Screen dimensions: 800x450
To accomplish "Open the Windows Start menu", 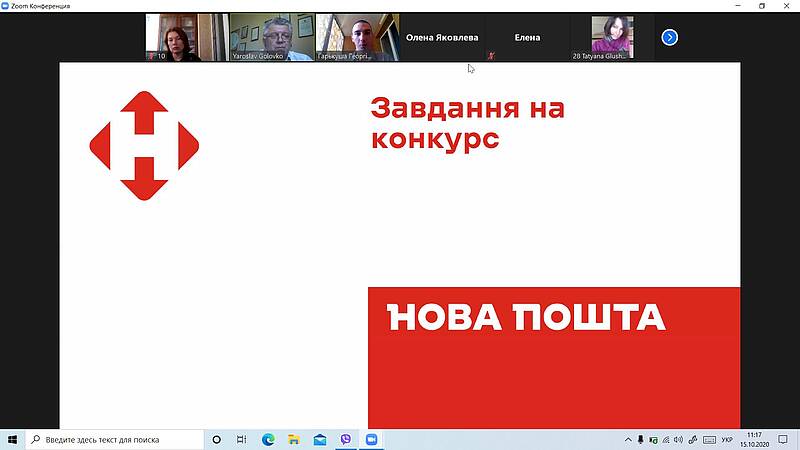I will [x=12, y=439].
